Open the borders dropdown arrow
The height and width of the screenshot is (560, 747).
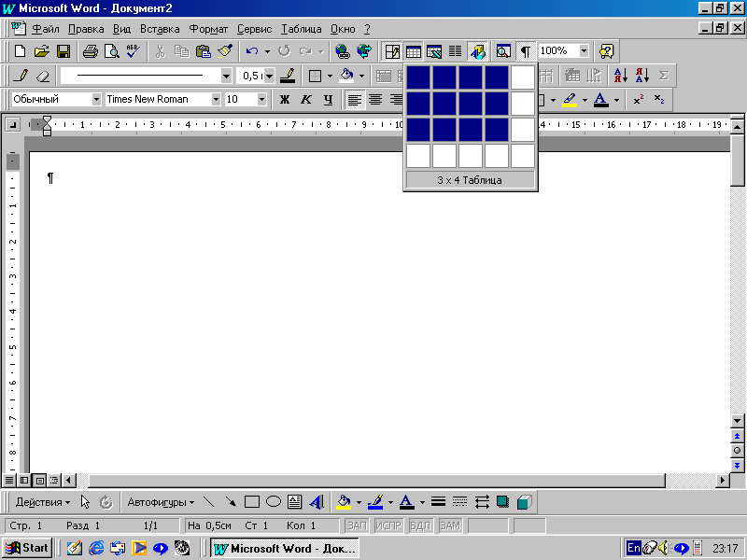click(x=330, y=76)
